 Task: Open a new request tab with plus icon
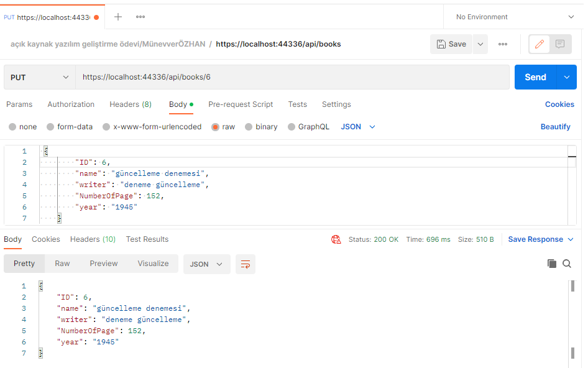(x=117, y=17)
